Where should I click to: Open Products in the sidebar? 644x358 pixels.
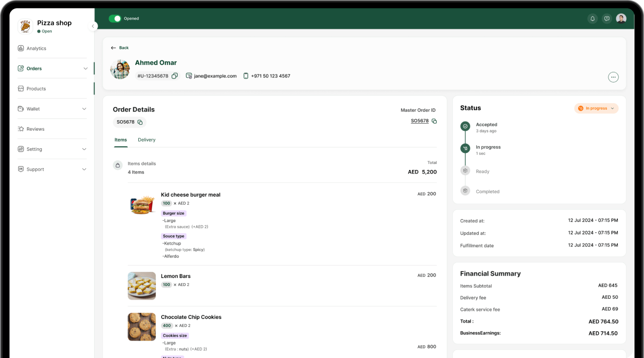point(36,88)
